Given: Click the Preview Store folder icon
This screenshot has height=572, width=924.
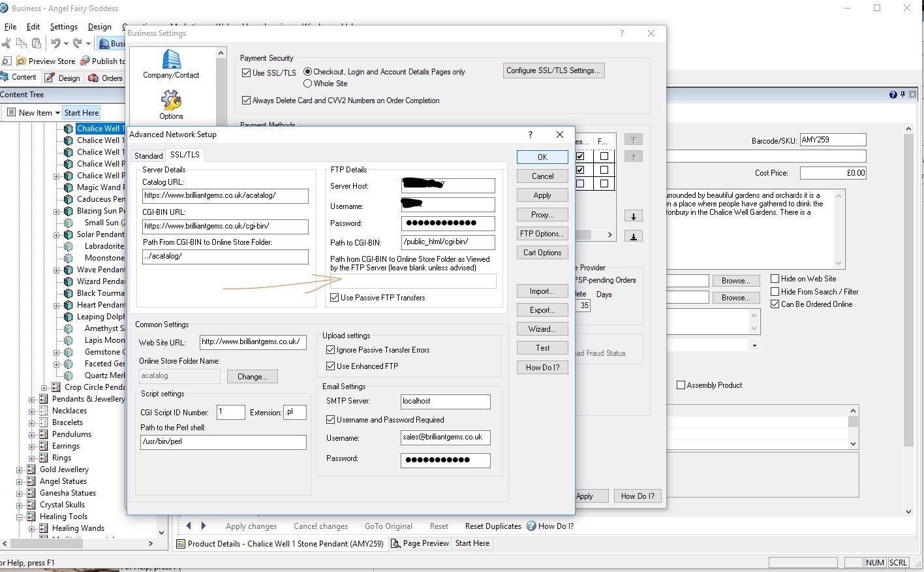Looking at the screenshot, I should pyautogui.click(x=22, y=61).
